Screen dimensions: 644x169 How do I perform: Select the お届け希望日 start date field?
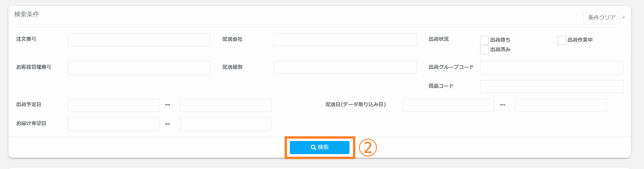pyautogui.click(x=113, y=124)
